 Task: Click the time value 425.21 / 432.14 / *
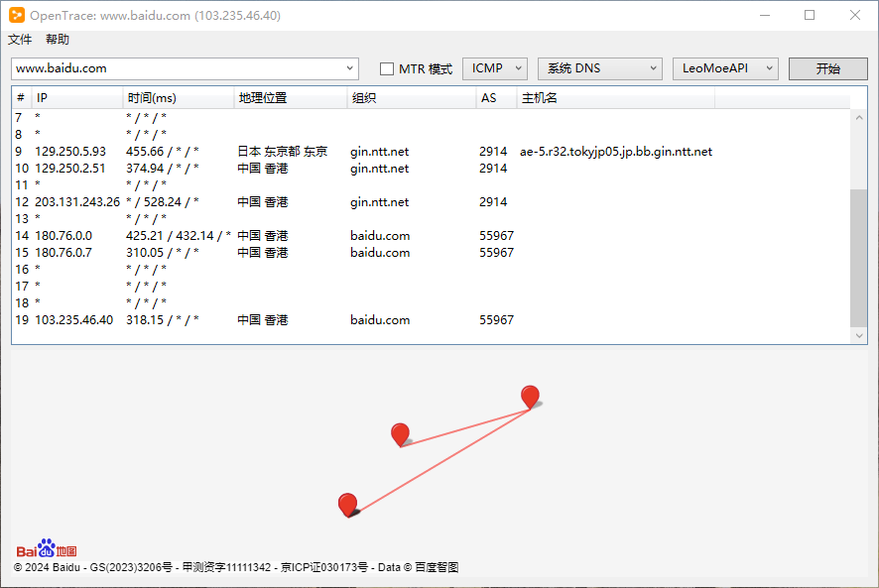point(179,235)
